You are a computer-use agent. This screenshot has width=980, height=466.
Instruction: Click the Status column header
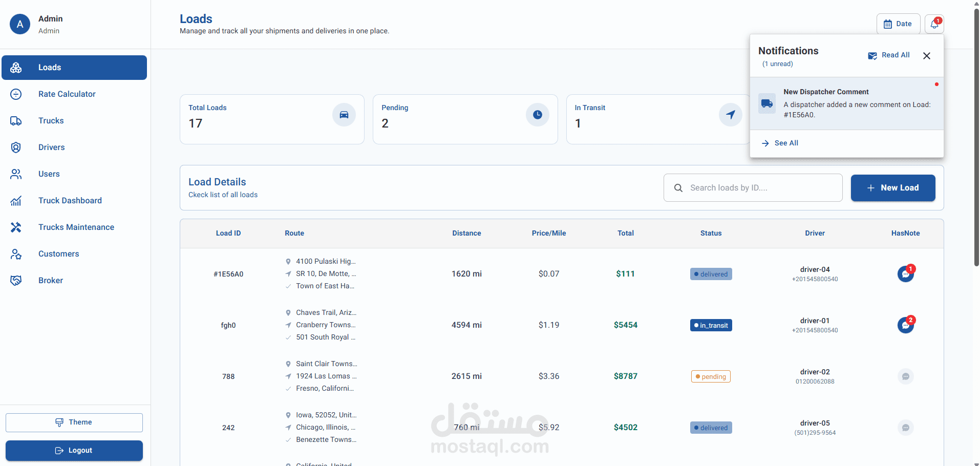pos(711,234)
